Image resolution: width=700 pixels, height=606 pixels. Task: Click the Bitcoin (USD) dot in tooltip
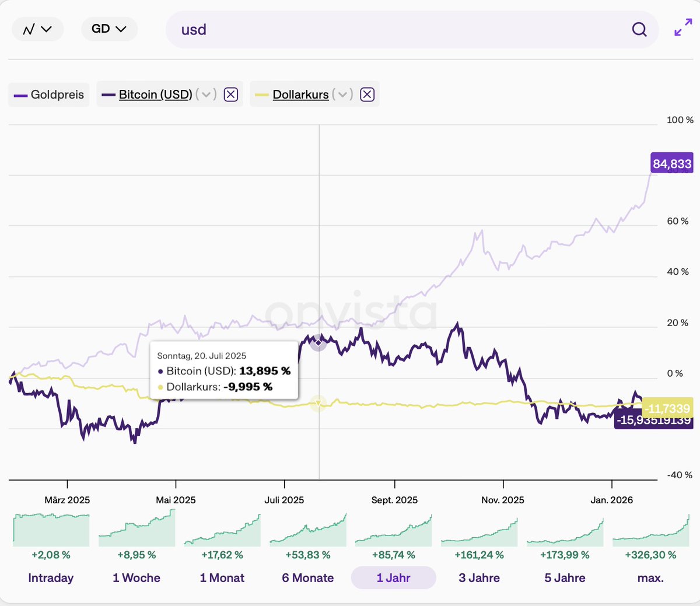click(x=160, y=370)
